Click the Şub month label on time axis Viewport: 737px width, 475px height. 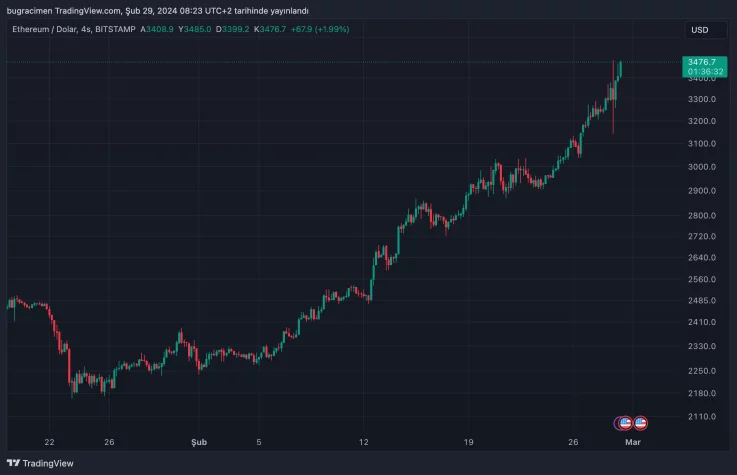199,442
